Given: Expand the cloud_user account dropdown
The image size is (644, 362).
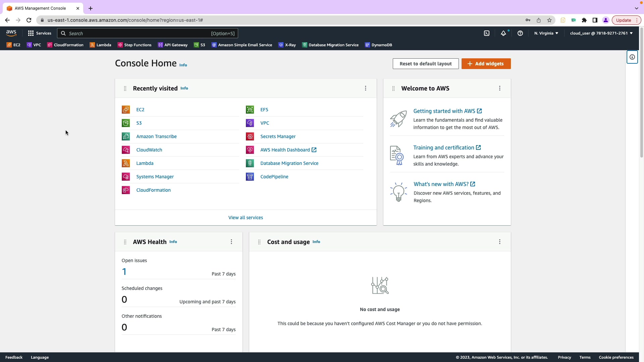Looking at the screenshot, I should tap(601, 33).
